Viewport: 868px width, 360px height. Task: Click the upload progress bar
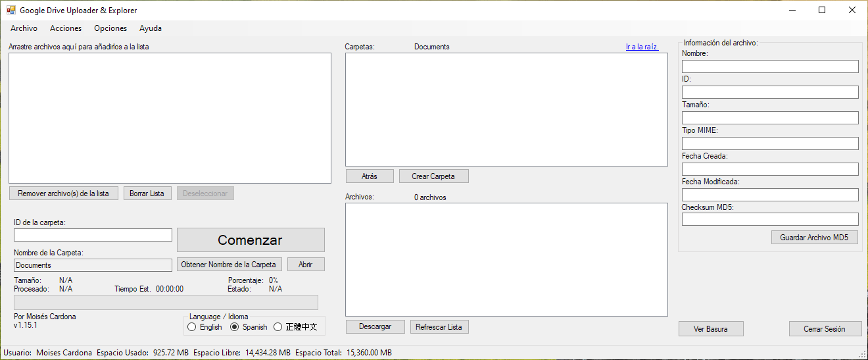(166, 302)
